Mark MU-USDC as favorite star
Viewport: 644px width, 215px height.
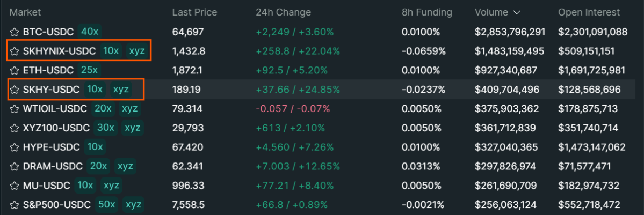pos(15,186)
